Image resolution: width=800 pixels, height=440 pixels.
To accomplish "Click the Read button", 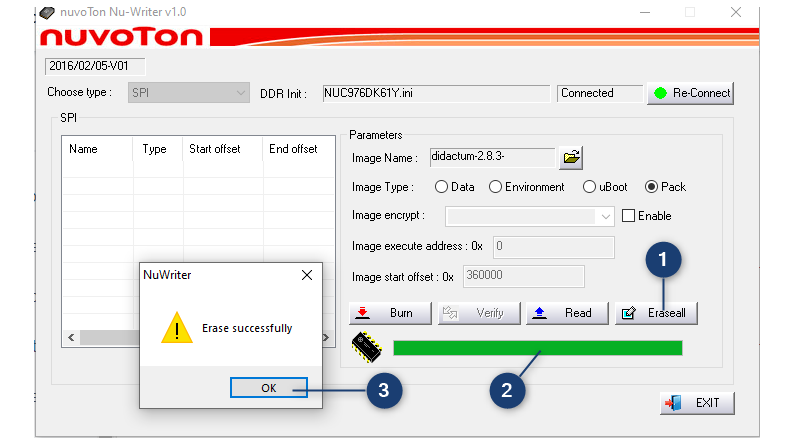I will point(567,313).
